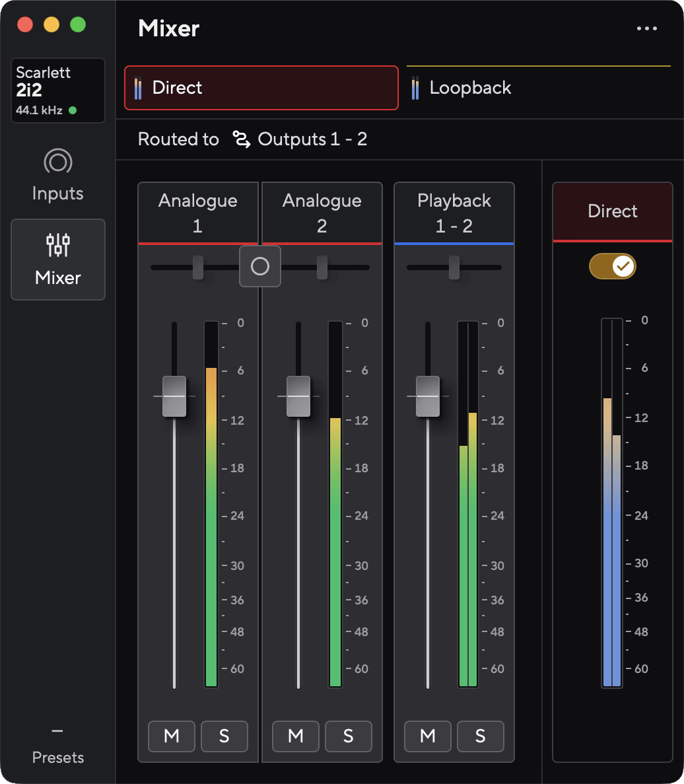Click the Analogue 2 pan slider handle
The width and height of the screenshot is (684, 784).
tap(322, 267)
